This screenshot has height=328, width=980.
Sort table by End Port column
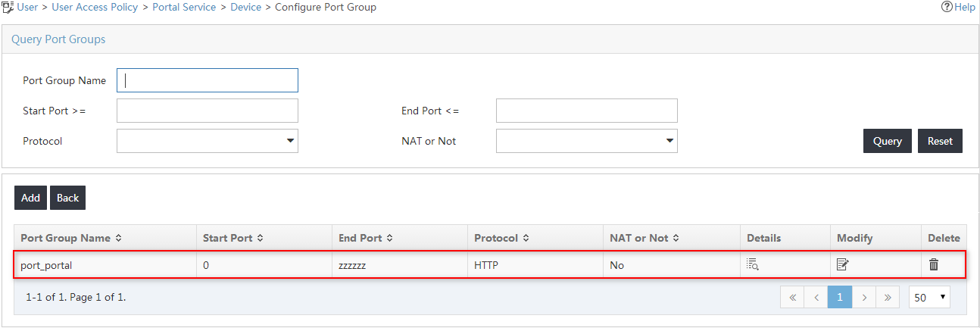389,238
